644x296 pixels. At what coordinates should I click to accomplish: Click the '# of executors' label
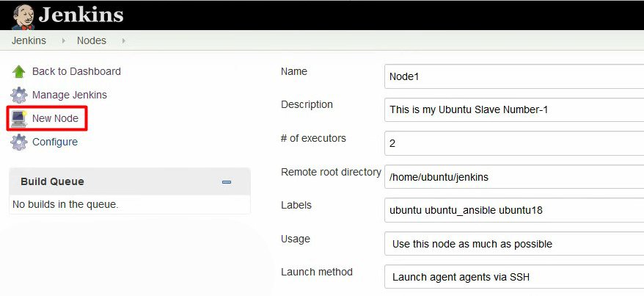click(x=313, y=139)
